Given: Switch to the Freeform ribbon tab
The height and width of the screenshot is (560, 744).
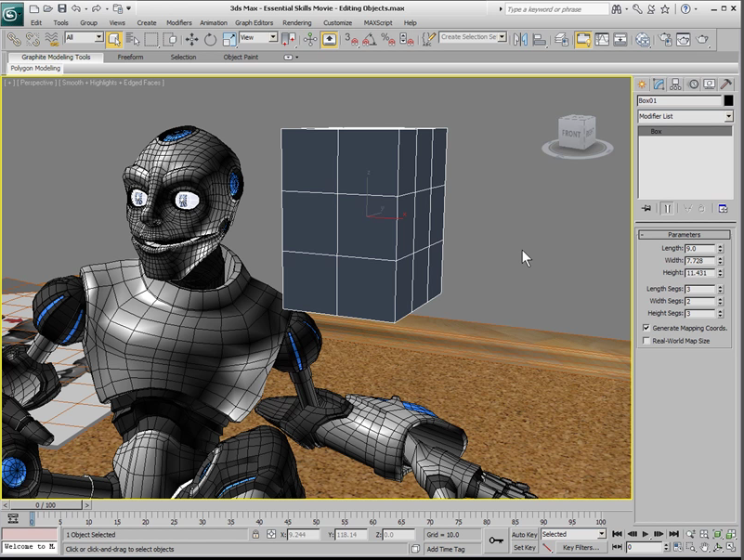Looking at the screenshot, I should point(130,57).
